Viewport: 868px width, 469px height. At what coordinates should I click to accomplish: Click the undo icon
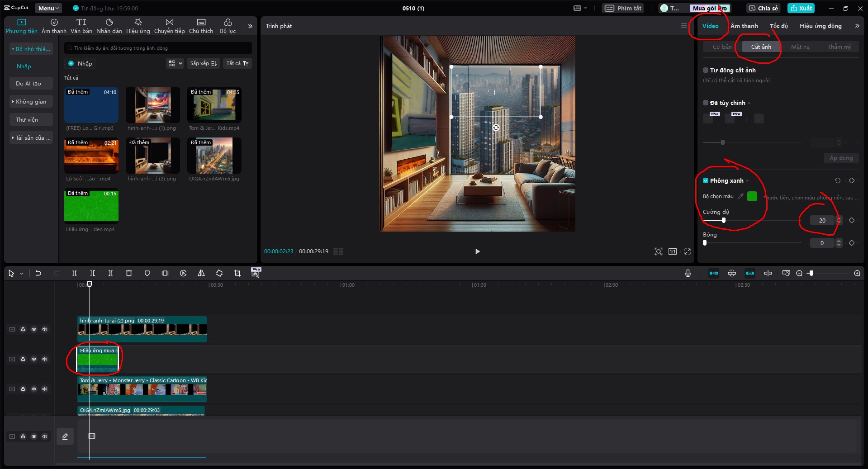(x=38, y=273)
